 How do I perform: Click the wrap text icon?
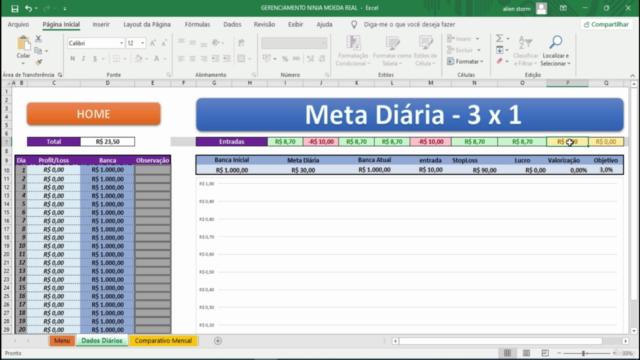coord(241,43)
